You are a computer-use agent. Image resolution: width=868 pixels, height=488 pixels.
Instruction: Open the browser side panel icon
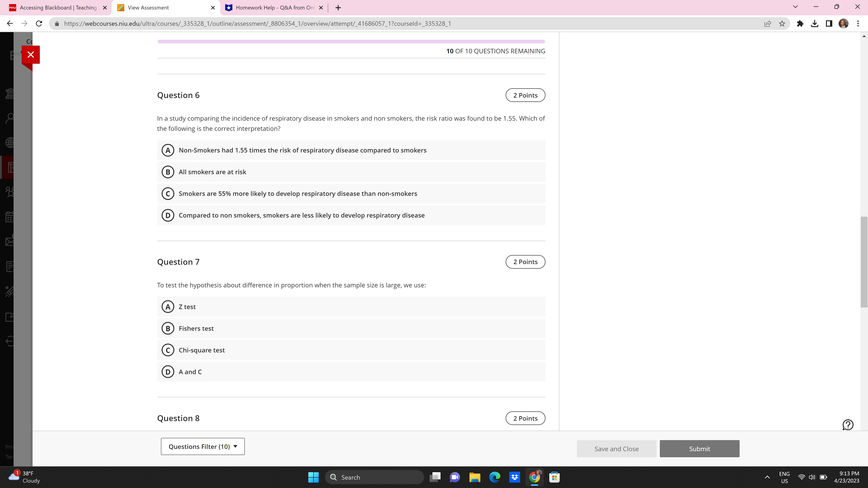(x=829, y=23)
